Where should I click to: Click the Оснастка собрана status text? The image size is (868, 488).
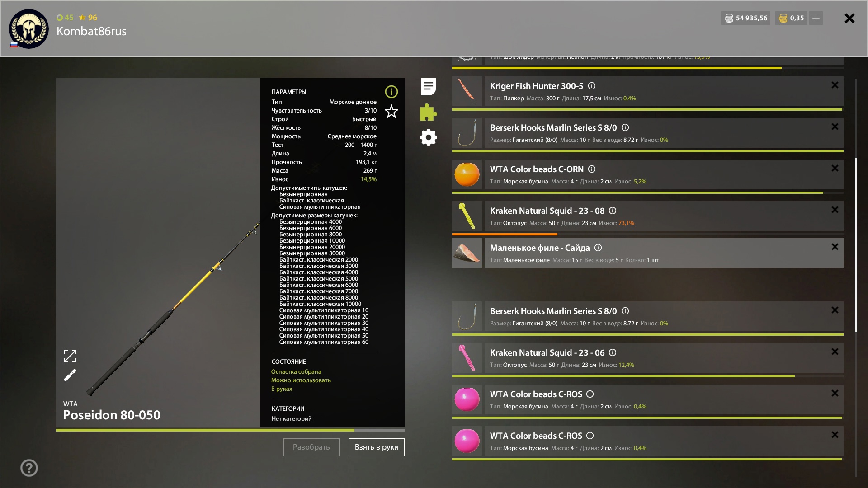(296, 371)
